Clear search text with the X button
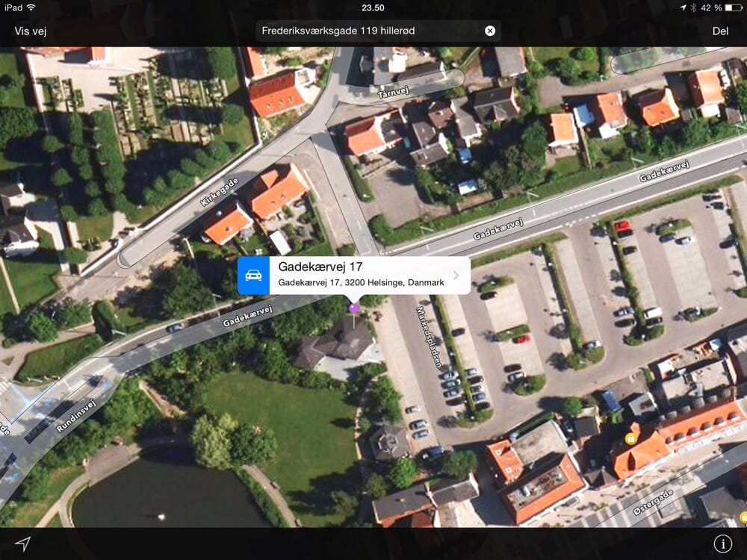 click(x=490, y=31)
